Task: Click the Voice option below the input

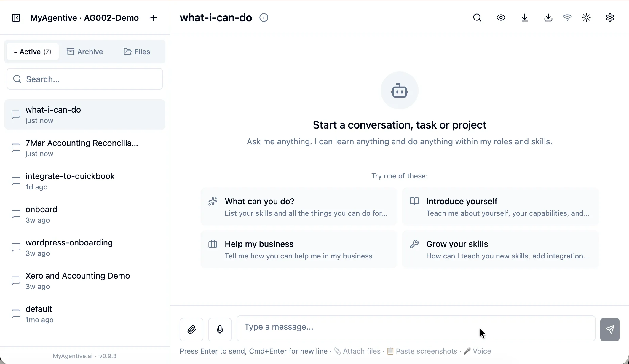Action: point(482,351)
